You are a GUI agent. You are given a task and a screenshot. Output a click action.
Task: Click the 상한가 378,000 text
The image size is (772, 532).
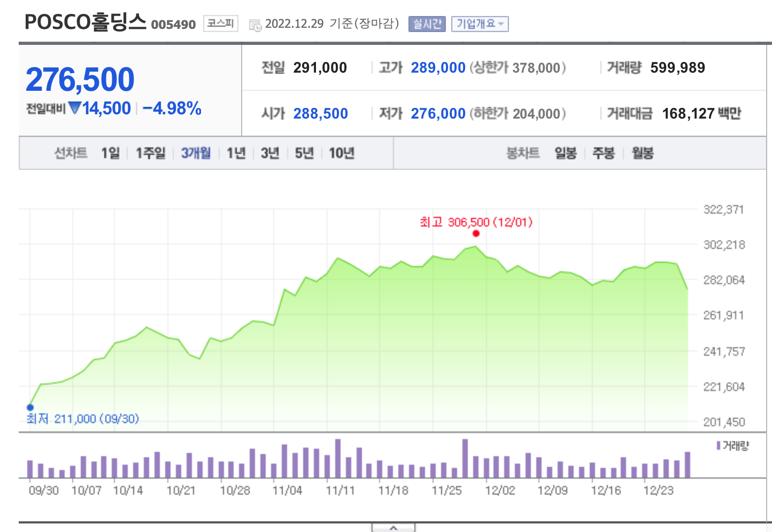518,68
